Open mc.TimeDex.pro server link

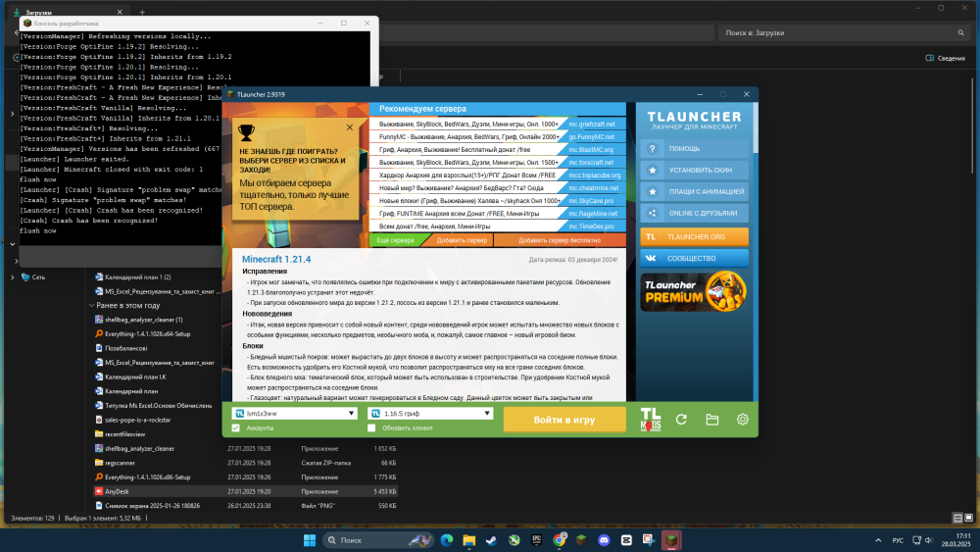[x=592, y=226]
